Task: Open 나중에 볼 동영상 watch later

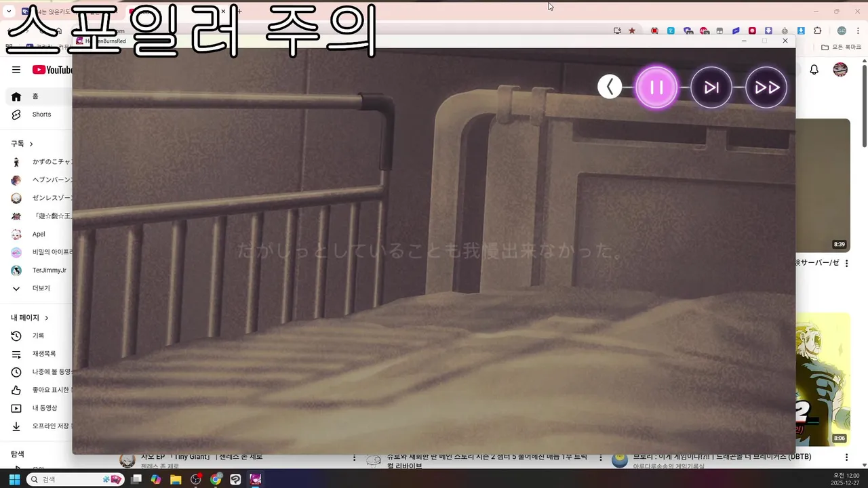Action: coord(41,372)
